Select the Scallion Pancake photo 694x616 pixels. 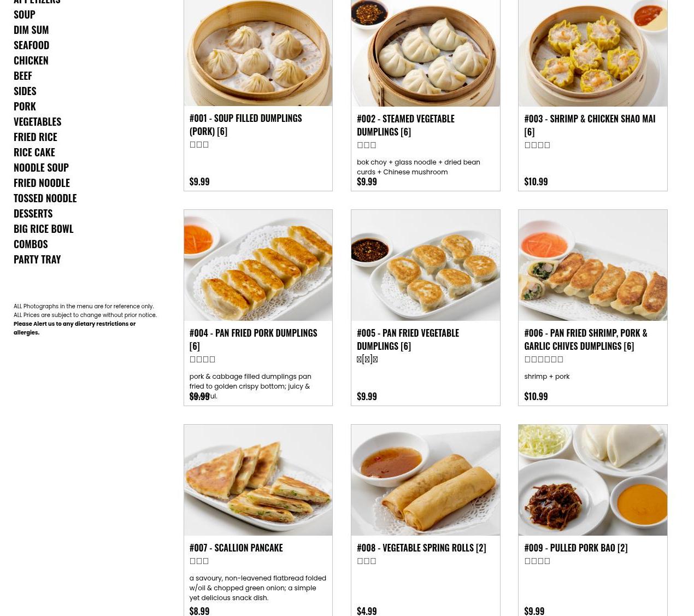(x=258, y=480)
